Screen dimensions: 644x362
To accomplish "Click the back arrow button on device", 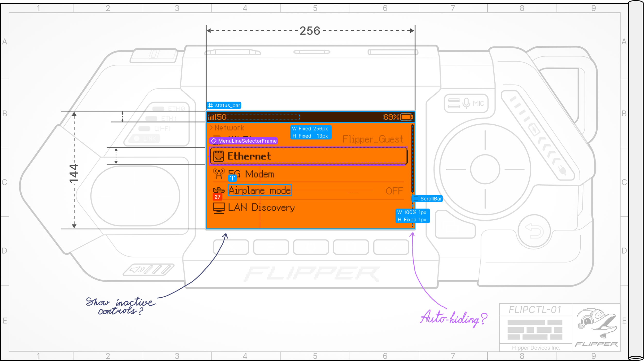I will coord(534,231).
